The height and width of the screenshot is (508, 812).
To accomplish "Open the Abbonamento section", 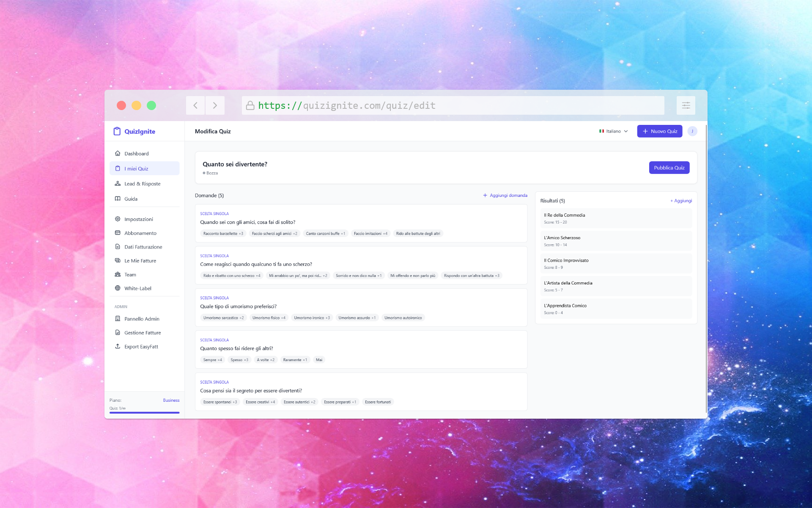I will pyautogui.click(x=140, y=233).
